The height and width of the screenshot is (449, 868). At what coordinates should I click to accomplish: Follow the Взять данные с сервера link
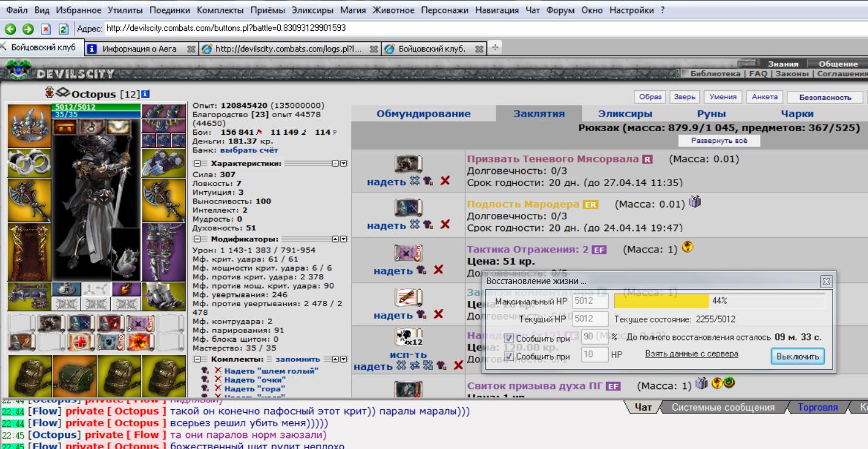point(692,353)
